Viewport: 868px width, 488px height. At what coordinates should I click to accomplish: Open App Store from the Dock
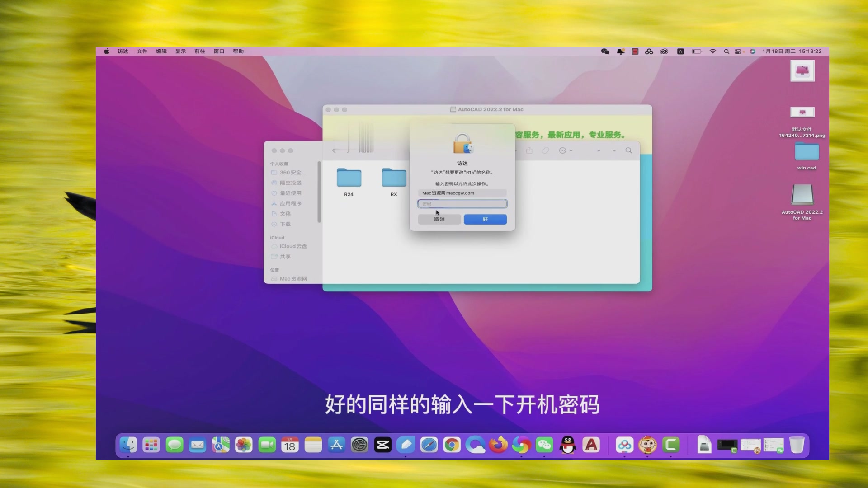[x=336, y=446]
